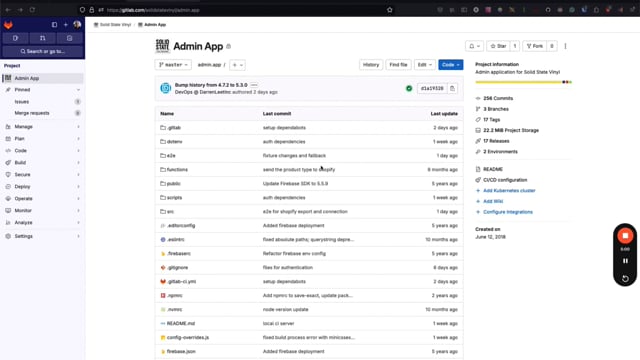Open the blue Code dropdown
The height and width of the screenshot is (360, 640).
pos(451,65)
